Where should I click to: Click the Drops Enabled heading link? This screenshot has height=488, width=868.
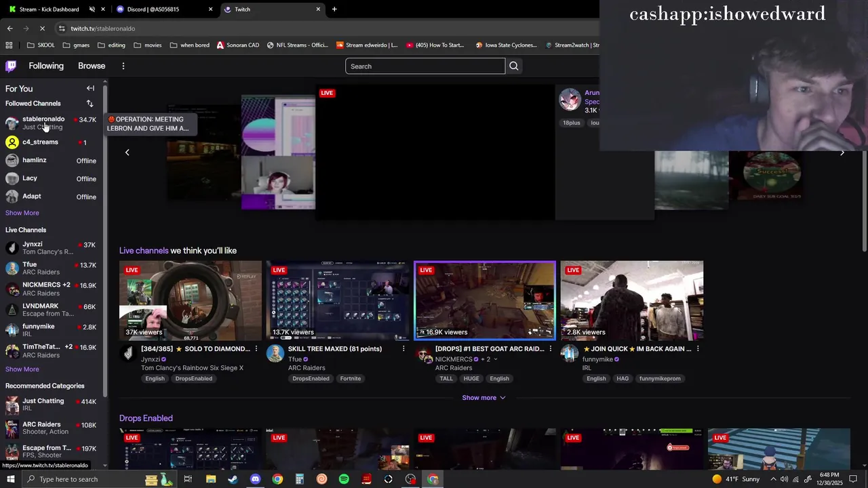[x=146, y=418]
